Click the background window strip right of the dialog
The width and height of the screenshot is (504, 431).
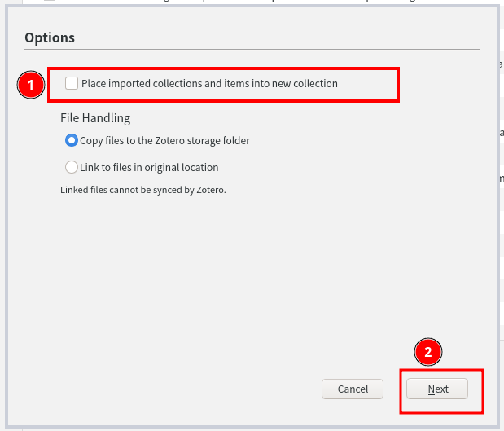[501, 244]
